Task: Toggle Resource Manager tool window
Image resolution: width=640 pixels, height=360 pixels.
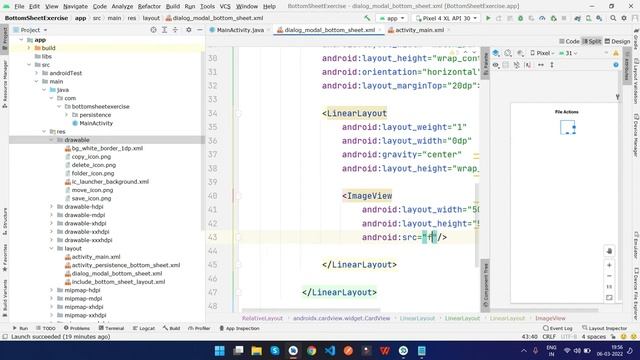Action: click(x=4, y=84)
